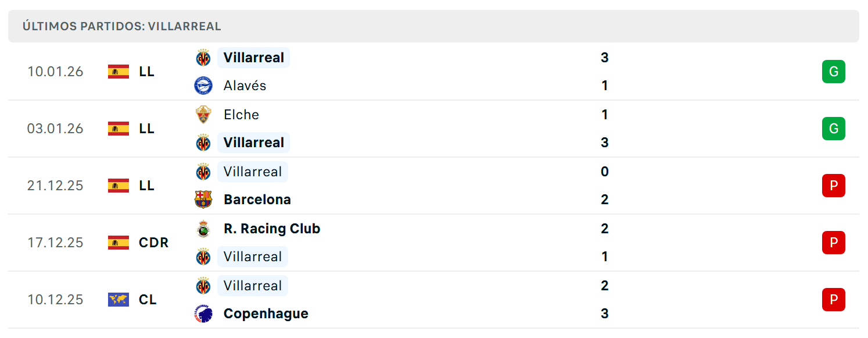The width and height of the screenshot is (868, 338).
Task: Click green G badge for Alavés match
Action: click(x=833, y=72)
